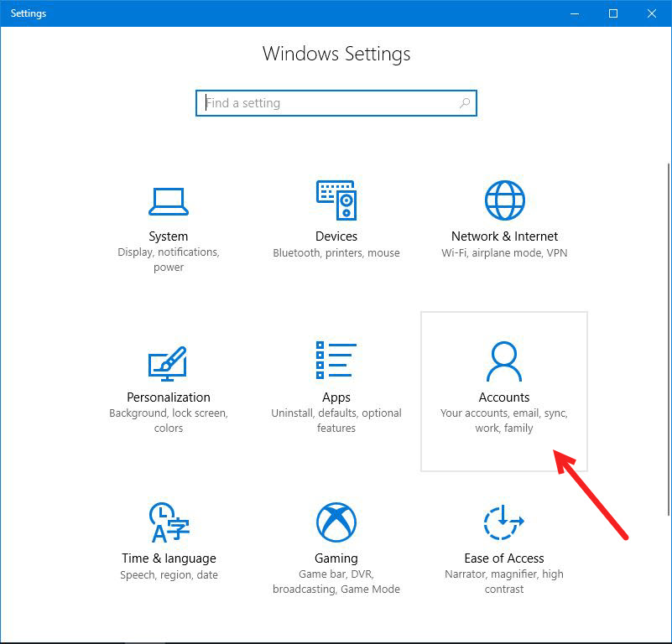Image resolution: width=672 pixels, height=644 pixels.
Task: Click the Apps category title
Action: point(336,397)
